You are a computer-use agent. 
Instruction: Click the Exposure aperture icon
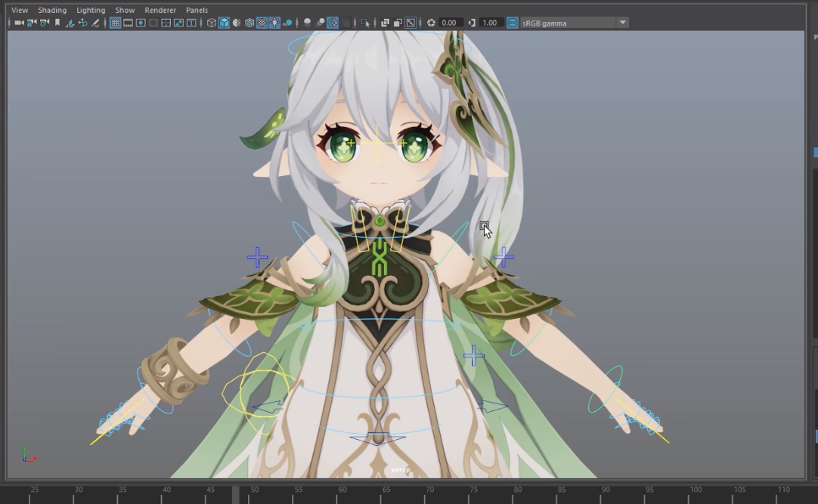point(431,23)
